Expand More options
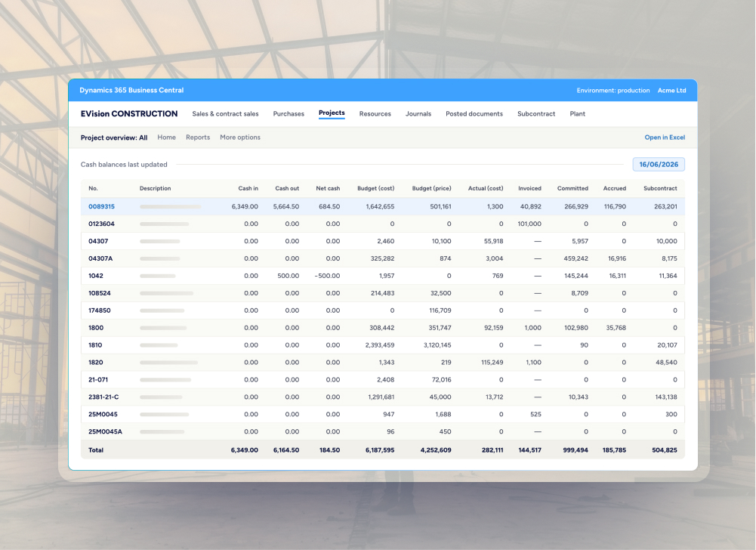The image size is (756, 550). (240, 137)
